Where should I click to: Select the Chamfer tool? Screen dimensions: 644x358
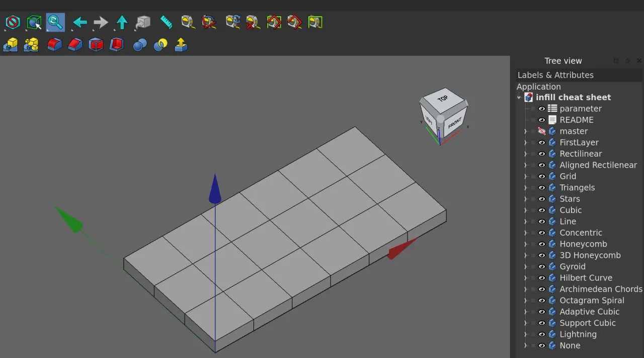click(75, 44)
